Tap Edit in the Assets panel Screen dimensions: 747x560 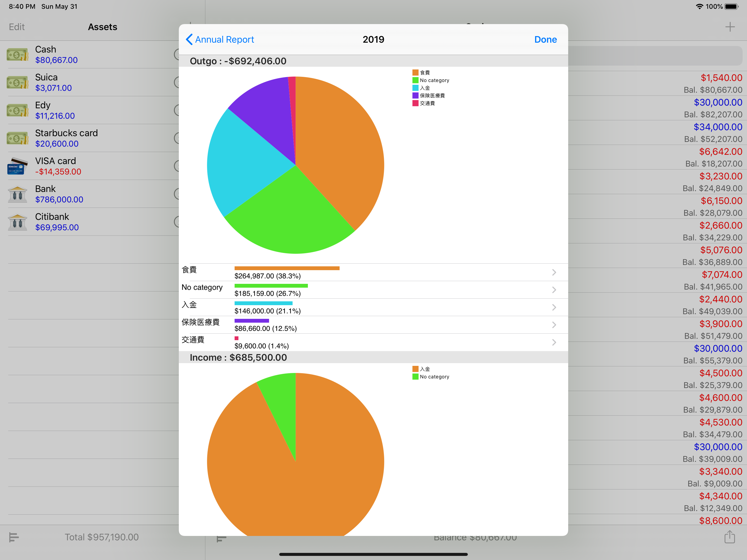coord(17,27)
